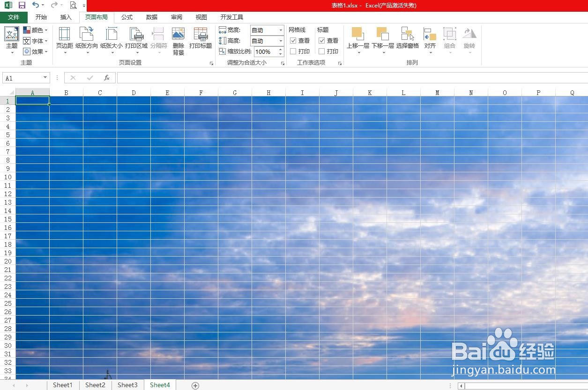The height and width of the screenshot is (390, 588).
Task: Toggle Gridlines View (查看) checkbox
Action: coord(293,41)
